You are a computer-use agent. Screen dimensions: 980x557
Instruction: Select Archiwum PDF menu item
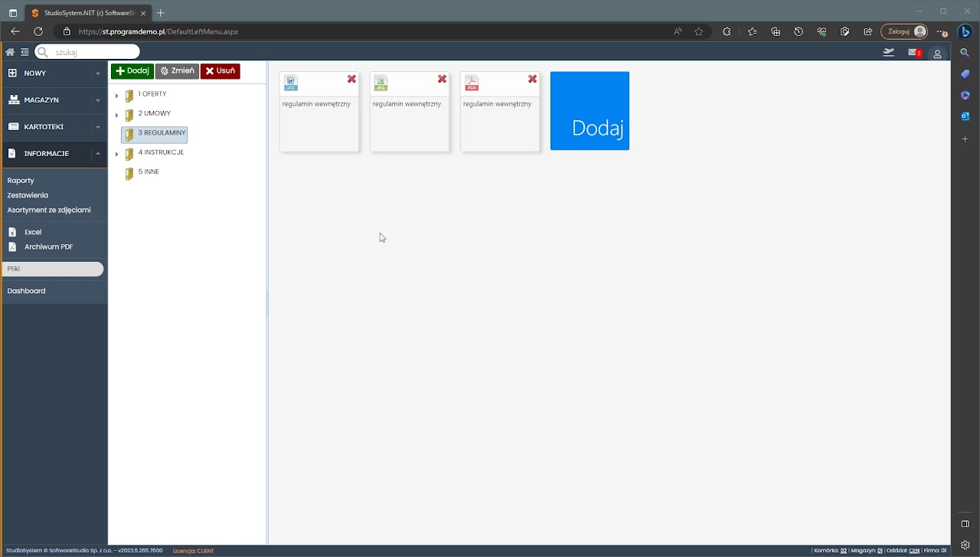pyautogui.click(x=48, y=247)
